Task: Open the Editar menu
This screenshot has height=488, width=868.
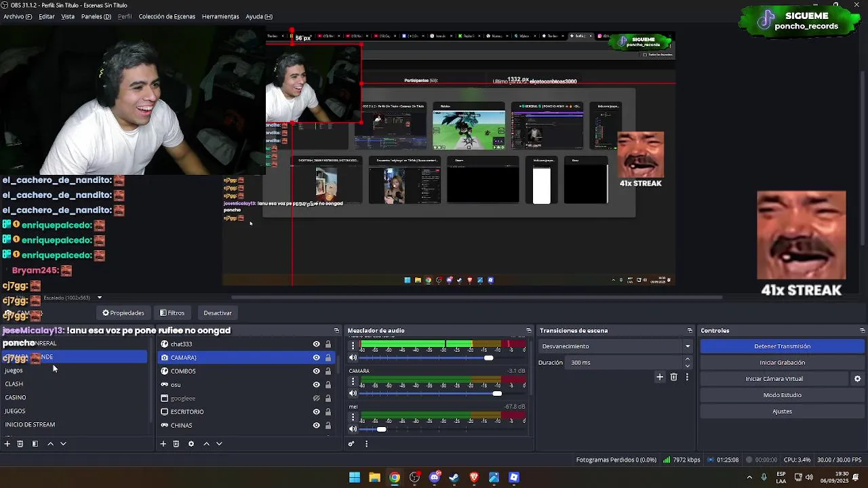Action: (x=47, y=16)
